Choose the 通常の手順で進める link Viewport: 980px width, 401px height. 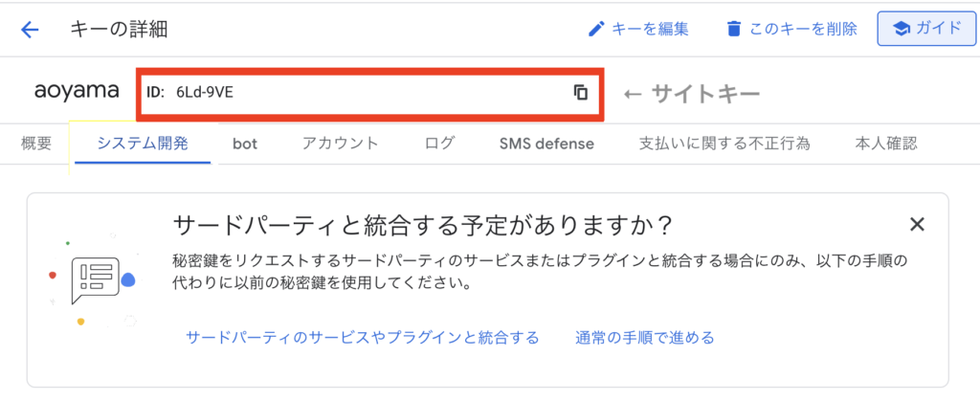click(x=644, y=337)
